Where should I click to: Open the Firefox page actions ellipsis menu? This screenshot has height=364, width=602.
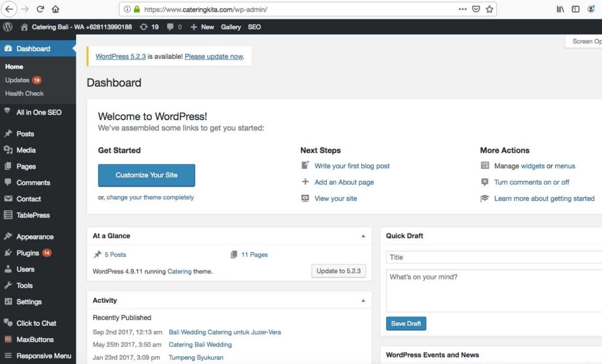click(x=463, y=9)
